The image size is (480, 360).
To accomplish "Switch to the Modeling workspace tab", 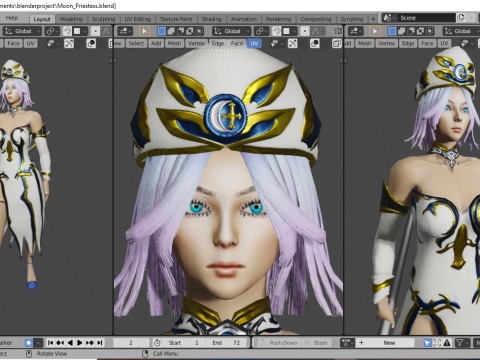I will (71, 19).
